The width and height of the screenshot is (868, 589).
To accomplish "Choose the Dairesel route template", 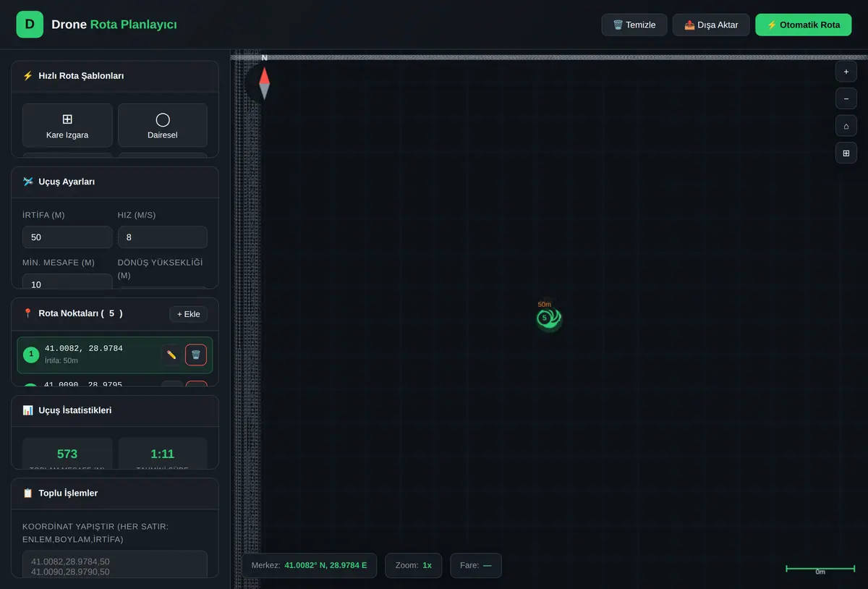I will (x=163, y=125).
